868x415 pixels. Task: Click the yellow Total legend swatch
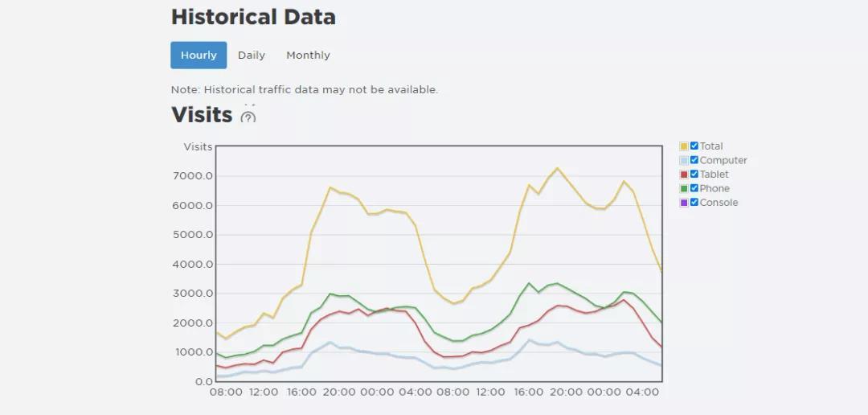[684, 146]
